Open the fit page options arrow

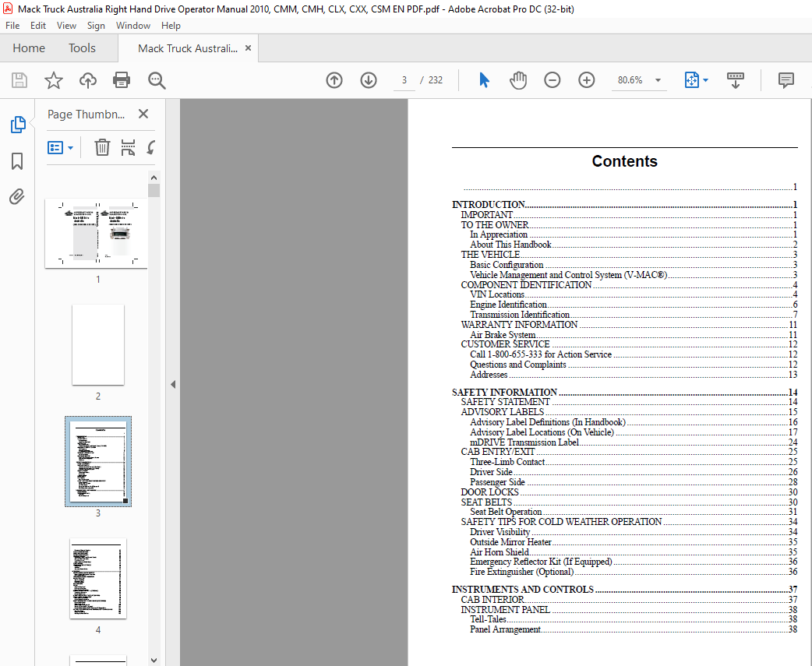point(705,80)
